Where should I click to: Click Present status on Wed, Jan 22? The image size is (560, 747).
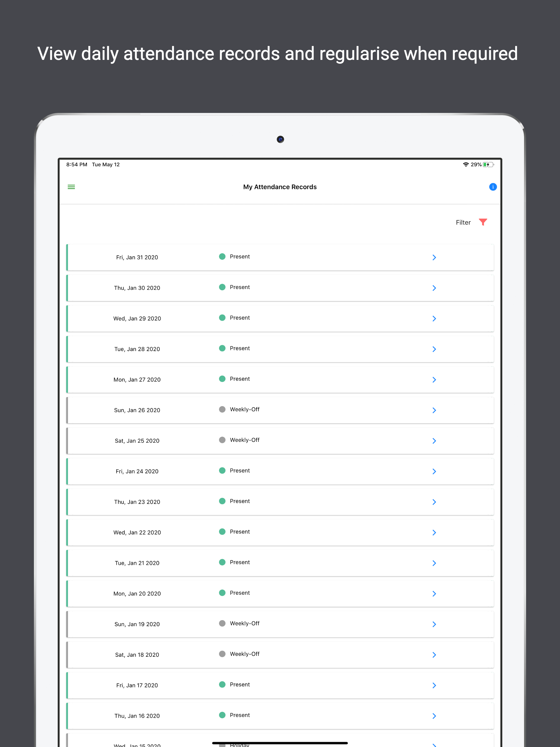240,532
